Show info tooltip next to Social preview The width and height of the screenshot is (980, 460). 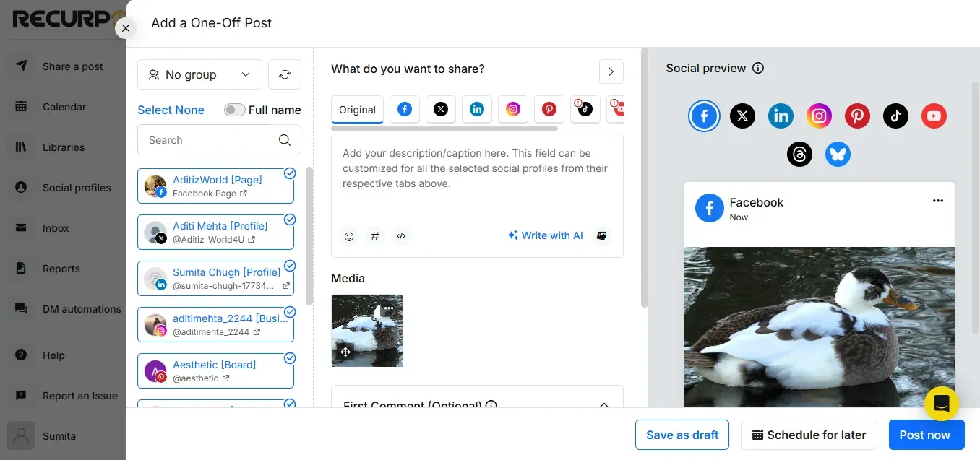click(x=758, y=68)
